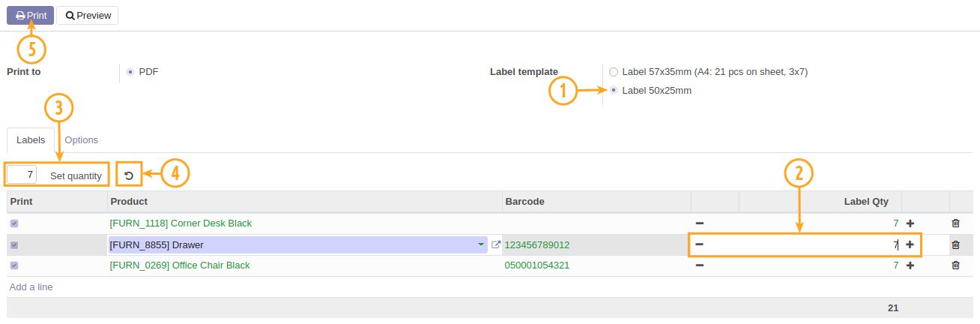
Task: Remove the Office Chair Black line
Action: tap(955, 265)
